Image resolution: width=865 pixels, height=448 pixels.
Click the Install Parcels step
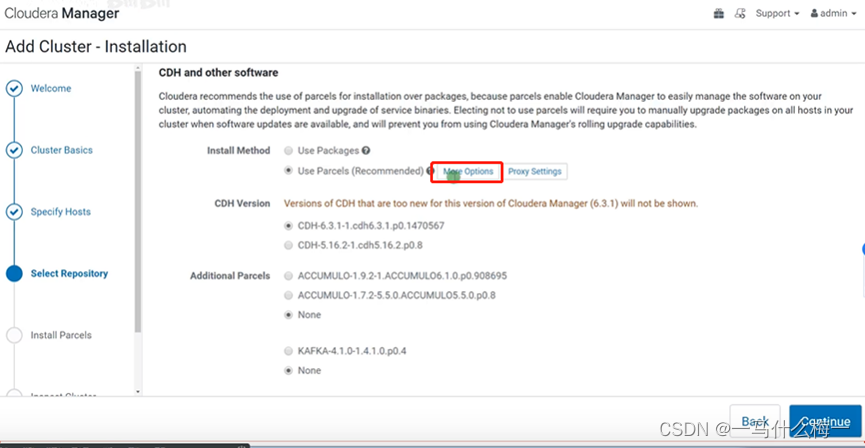tap(61, 335)
